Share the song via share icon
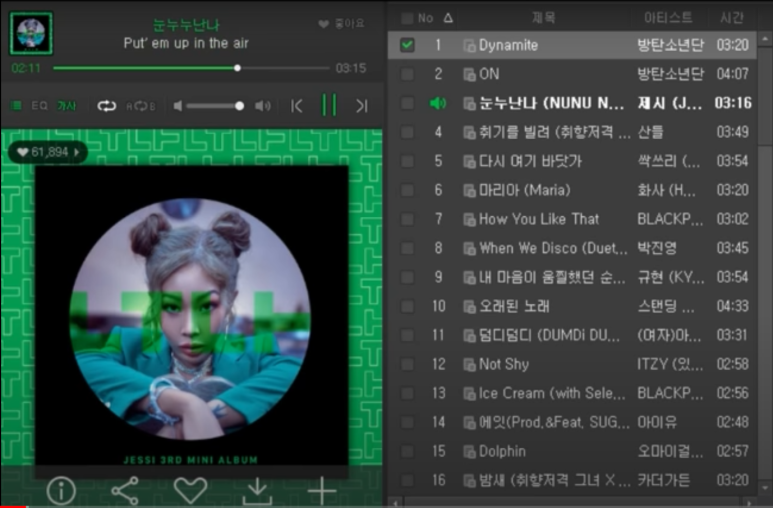773x508 pixels. (x=125, y=491)
